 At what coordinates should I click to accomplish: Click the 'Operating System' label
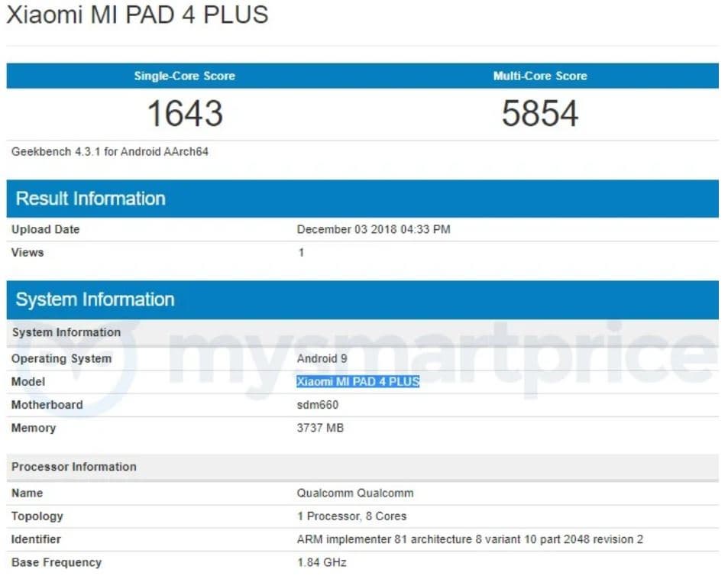[61, 359]
